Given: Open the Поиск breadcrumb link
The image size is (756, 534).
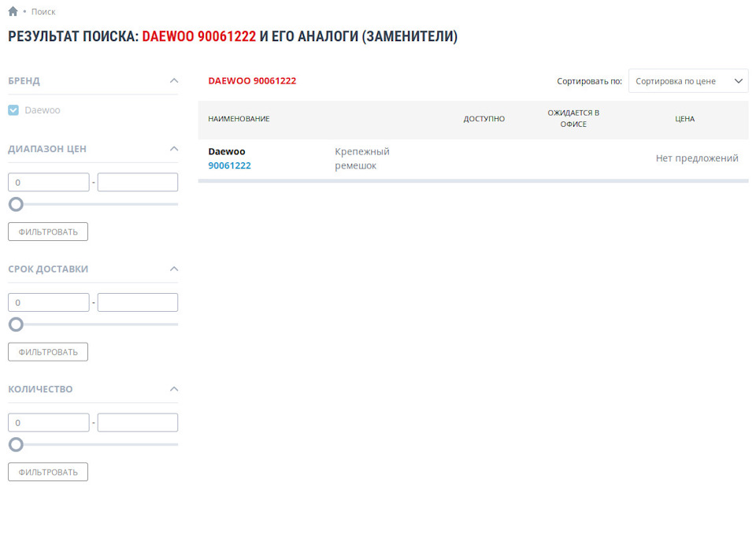Looking at the screenshot, I should (43, 12).
